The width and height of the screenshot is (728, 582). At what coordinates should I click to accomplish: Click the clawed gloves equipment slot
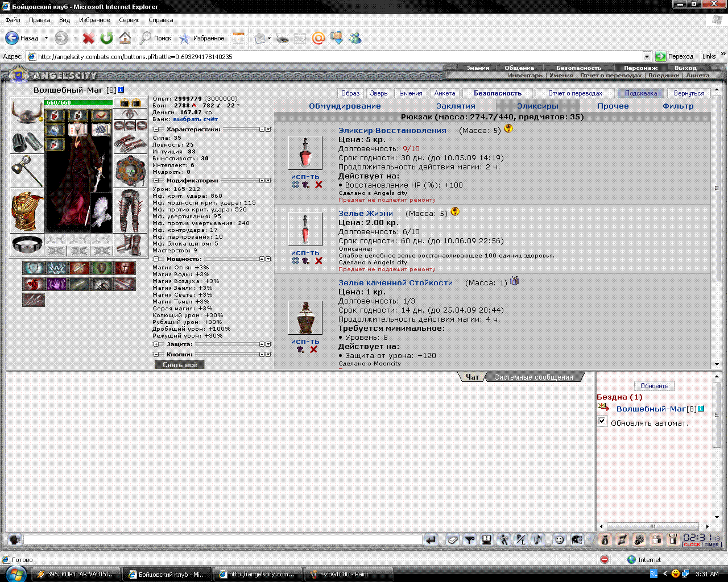(x=130, y=143)
